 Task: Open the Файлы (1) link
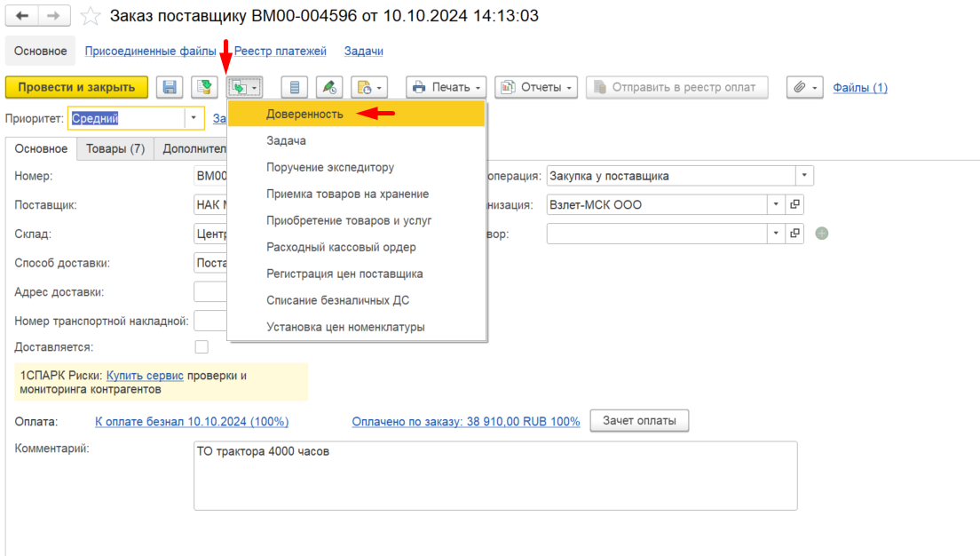(860, 88)
